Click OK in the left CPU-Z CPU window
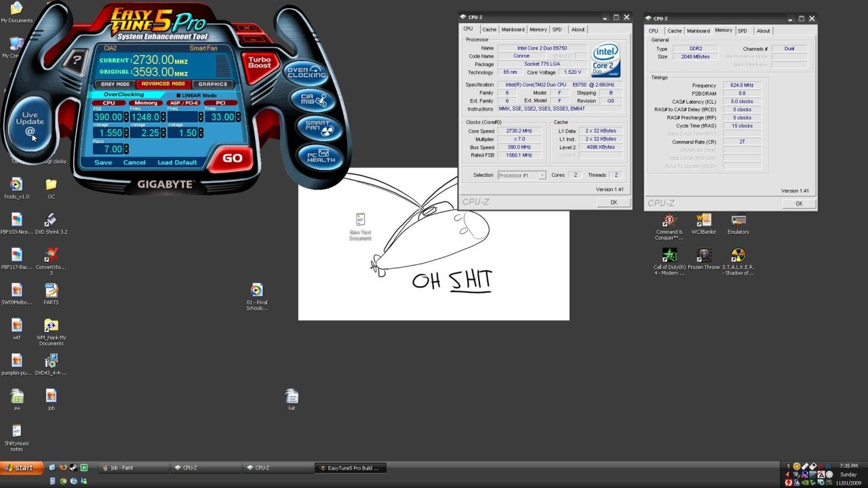Image resolution: width=868 pixels, height=488 pixels. pyautogui.click(x=614, y=202)
